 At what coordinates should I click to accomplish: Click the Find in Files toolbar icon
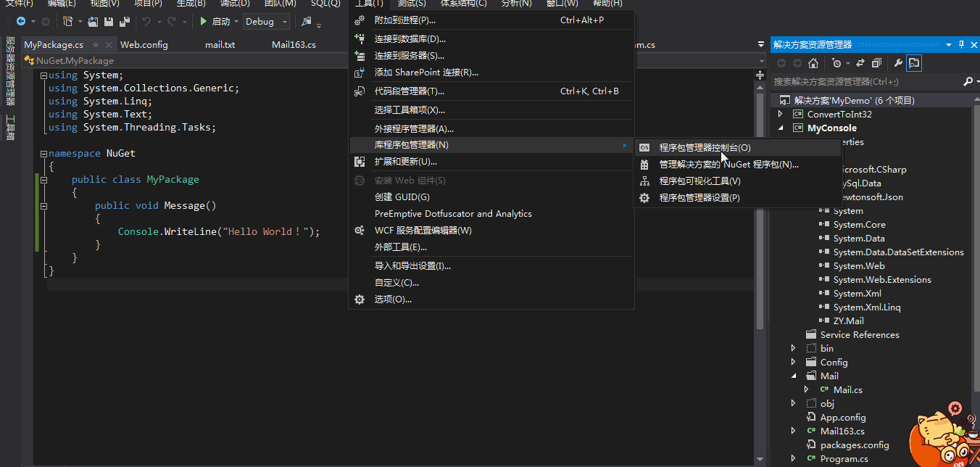point(307,22)
